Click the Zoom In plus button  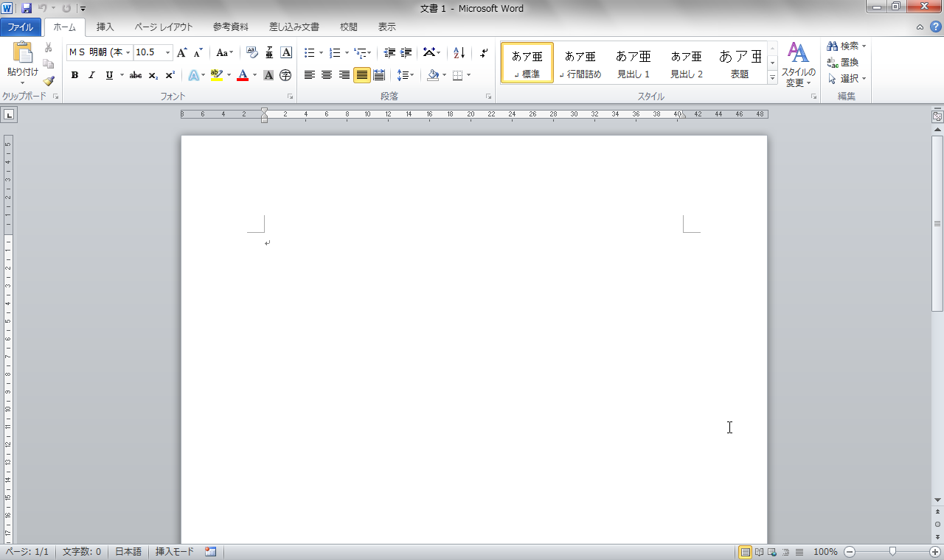click(x=934, y=551)
